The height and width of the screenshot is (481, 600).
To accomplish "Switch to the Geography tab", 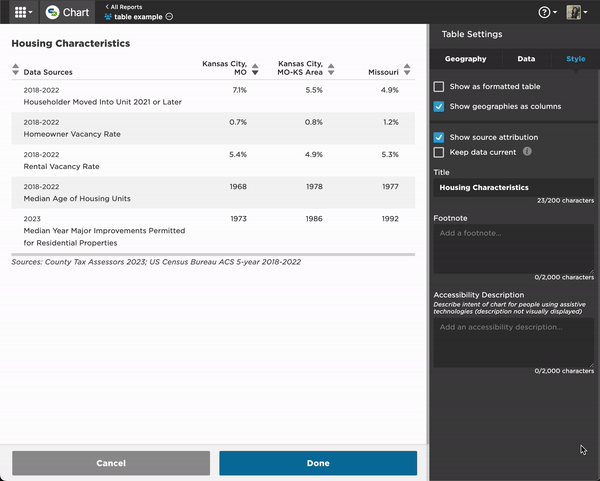I will pyautogui.click(x=465, y=59).
